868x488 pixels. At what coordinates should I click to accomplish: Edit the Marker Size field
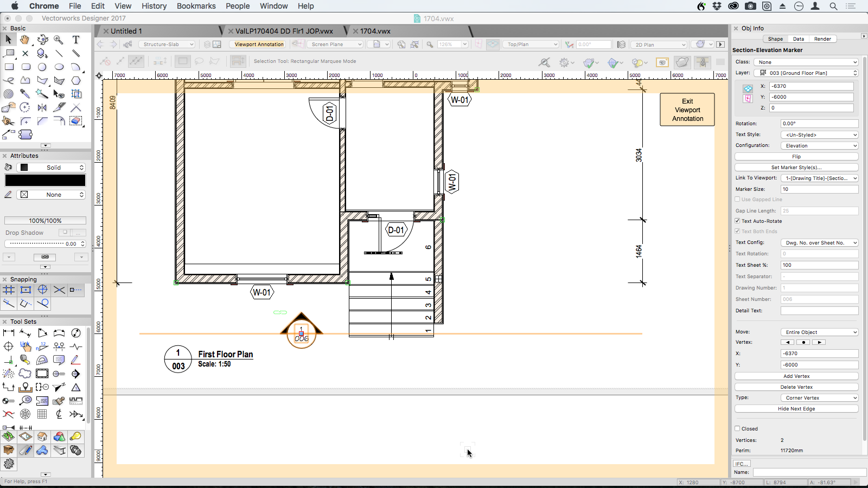click(x=819, y=189)
